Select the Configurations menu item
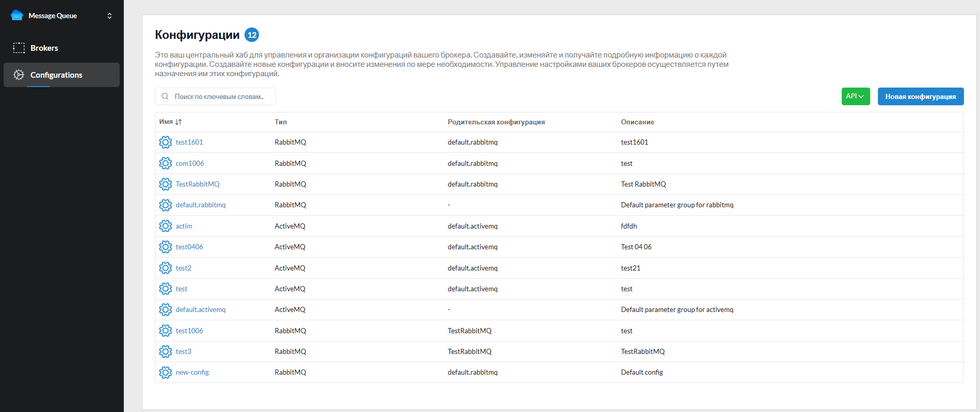980x412 pixels. point(62,75)
